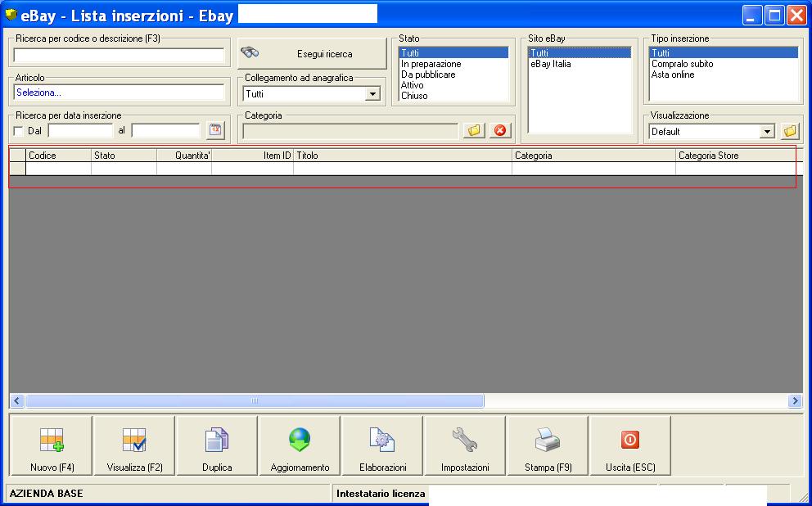
Task: Sort by the Stato column header
Action: click(x=124, y=156)
